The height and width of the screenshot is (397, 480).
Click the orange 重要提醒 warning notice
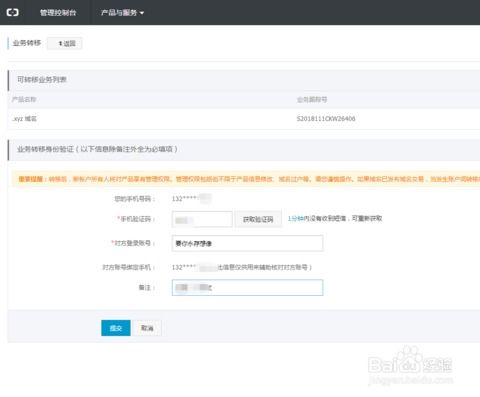(x=246, y=179)
